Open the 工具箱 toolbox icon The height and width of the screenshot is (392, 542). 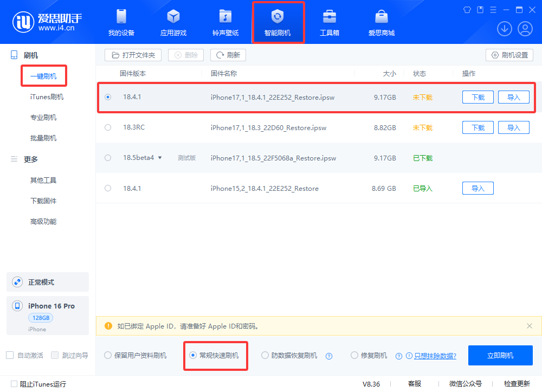[329, 17]
